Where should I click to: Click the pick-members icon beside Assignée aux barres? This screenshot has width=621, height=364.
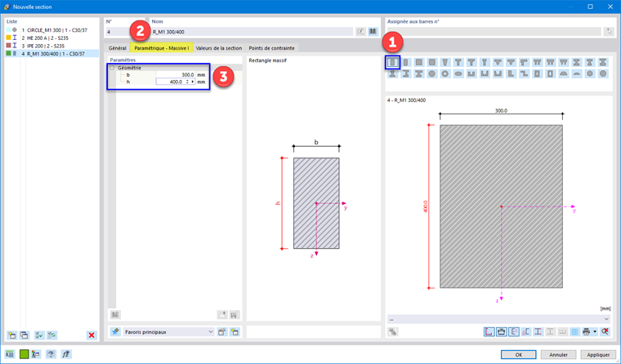pyautogui.click(x=609, y=32)
